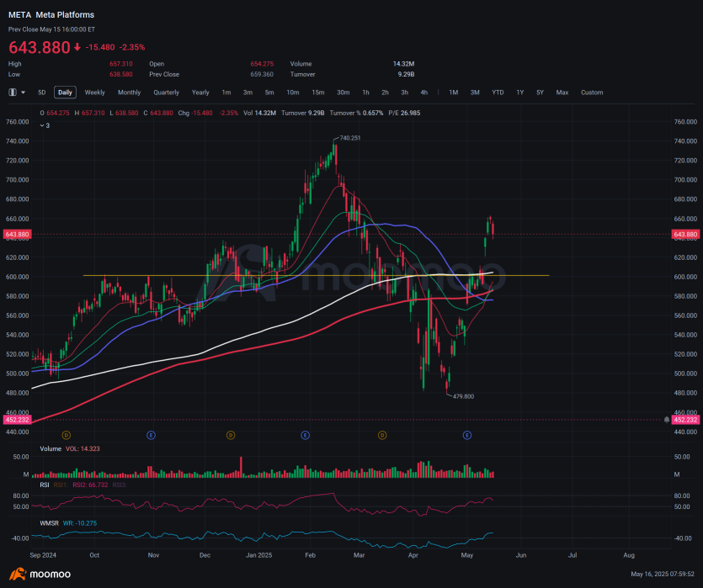Click the WMSR indicator label
The width and height of the screenshot is (703, 588).
[x=50, y=523]
